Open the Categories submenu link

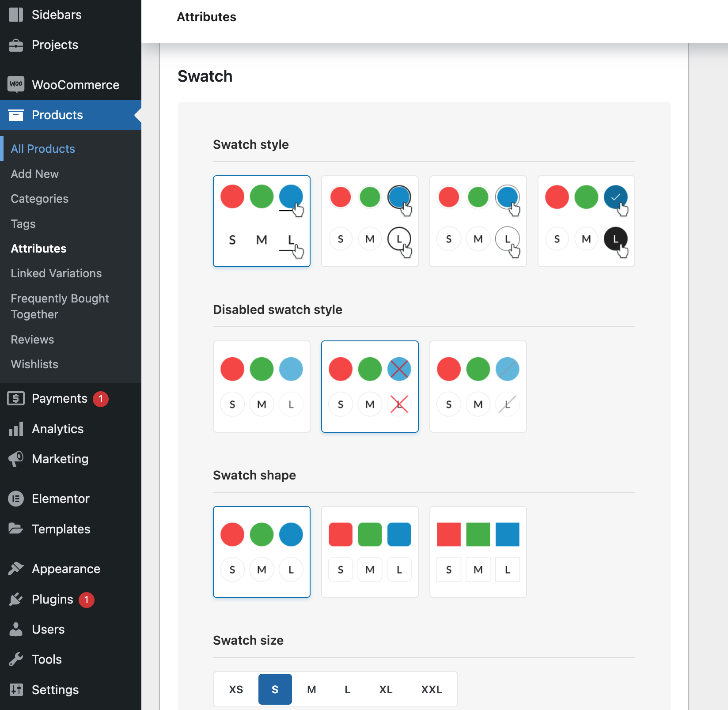click(x=40, y=199)
